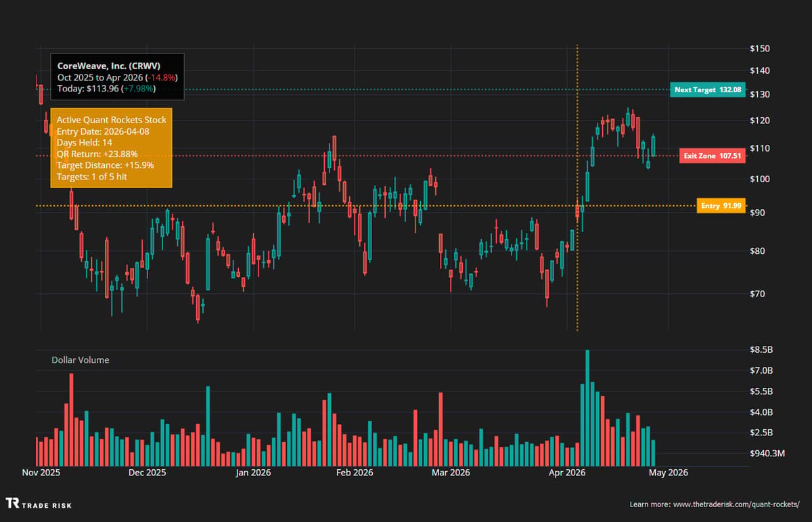Click the $140 price axis label
812x522 pixels.
759,70
